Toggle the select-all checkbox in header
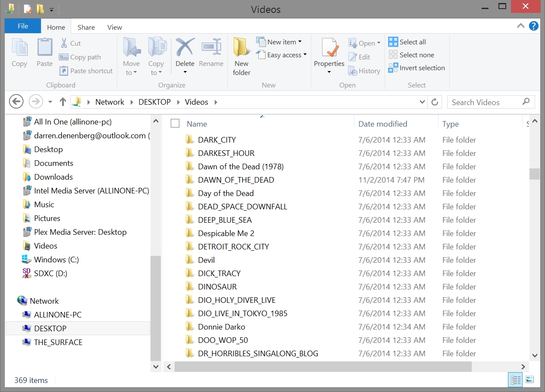 (x=175, y=124)
